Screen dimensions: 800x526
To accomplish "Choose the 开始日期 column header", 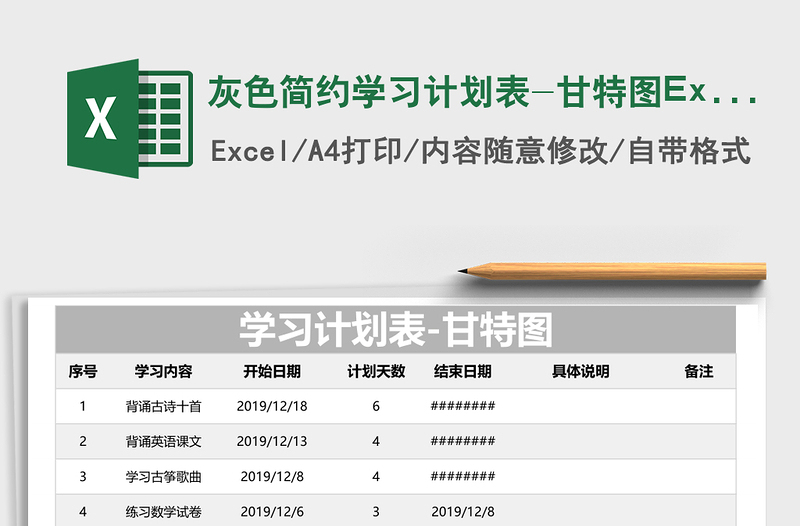I will [272, 371].
